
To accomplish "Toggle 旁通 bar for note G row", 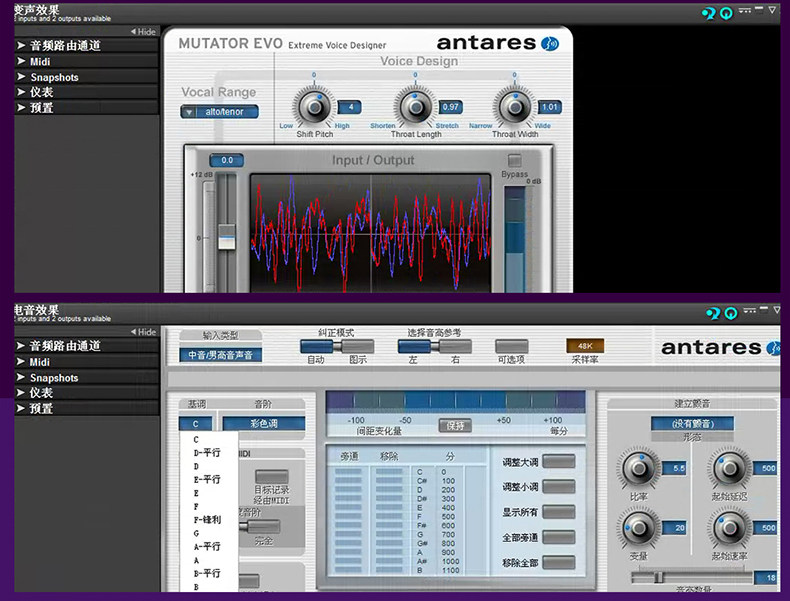I will click(348, 535).
